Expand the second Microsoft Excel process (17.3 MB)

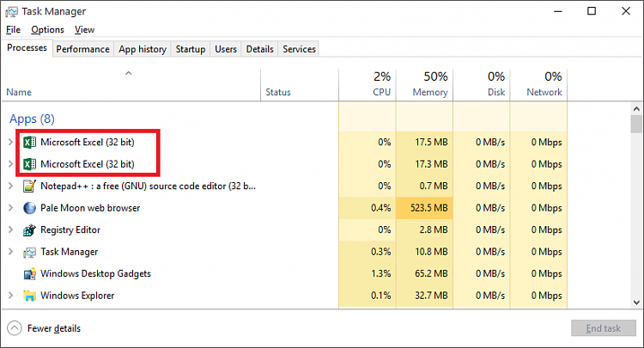10,164
